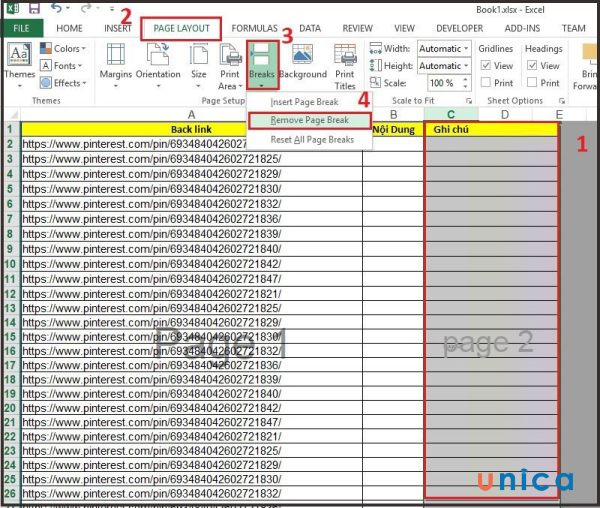
Task: Open the Breaks dropdown button
Action: (262, 65)
